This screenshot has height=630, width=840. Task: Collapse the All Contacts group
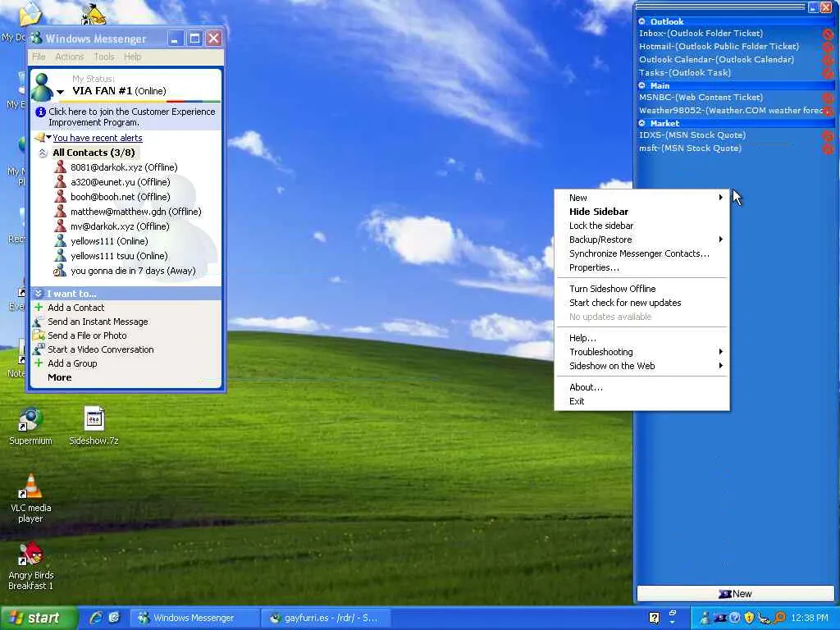pyautogui.click(x=43, y=153)
